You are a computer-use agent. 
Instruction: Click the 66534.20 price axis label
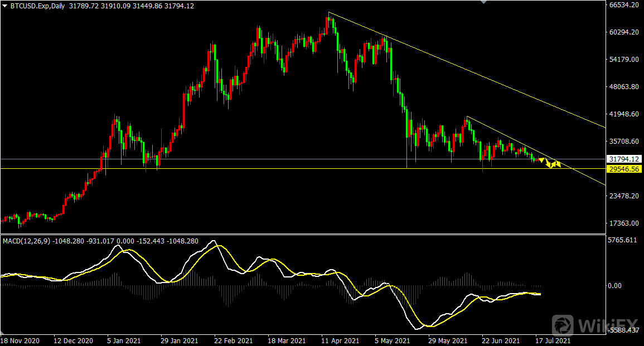(624, 5)
